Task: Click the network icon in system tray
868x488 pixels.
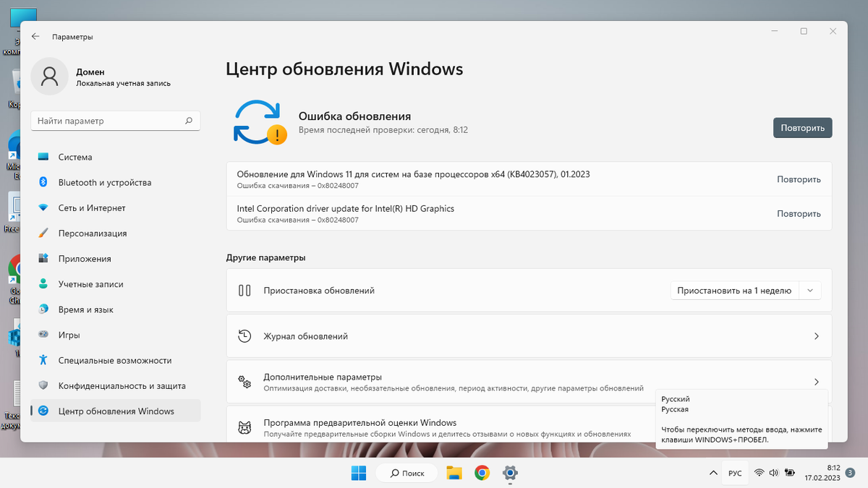Action: click(759, 473)
